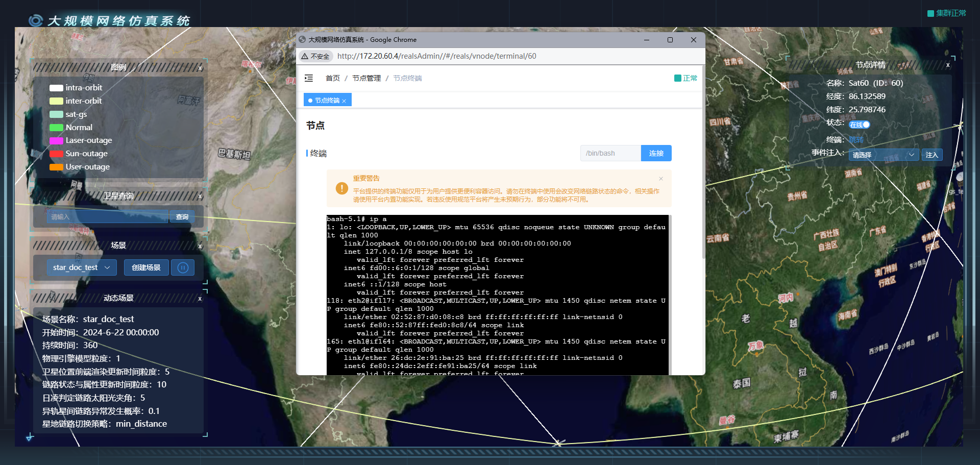The image size is (980, 465).
Task: Pause the running scenario
Action: coord(183,267)
